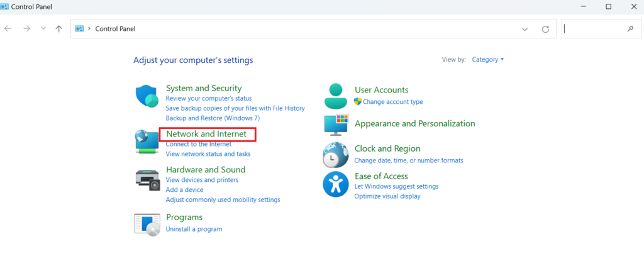This screenshot has height=258, width=644.
Task: Click Change date, time, or number formats
Action: tap(409, 160)
